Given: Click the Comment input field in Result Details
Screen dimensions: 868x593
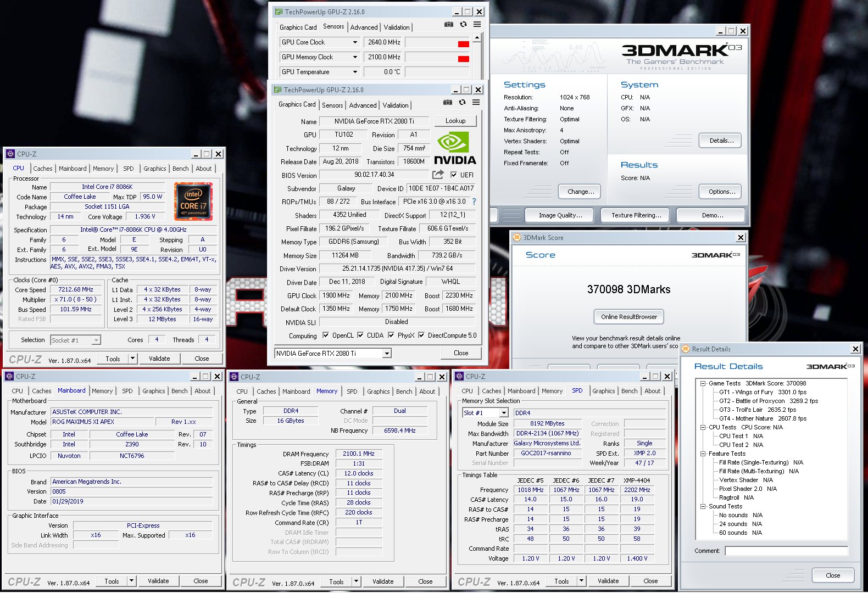Looking at the screenshot, I should tap(786, 551).
